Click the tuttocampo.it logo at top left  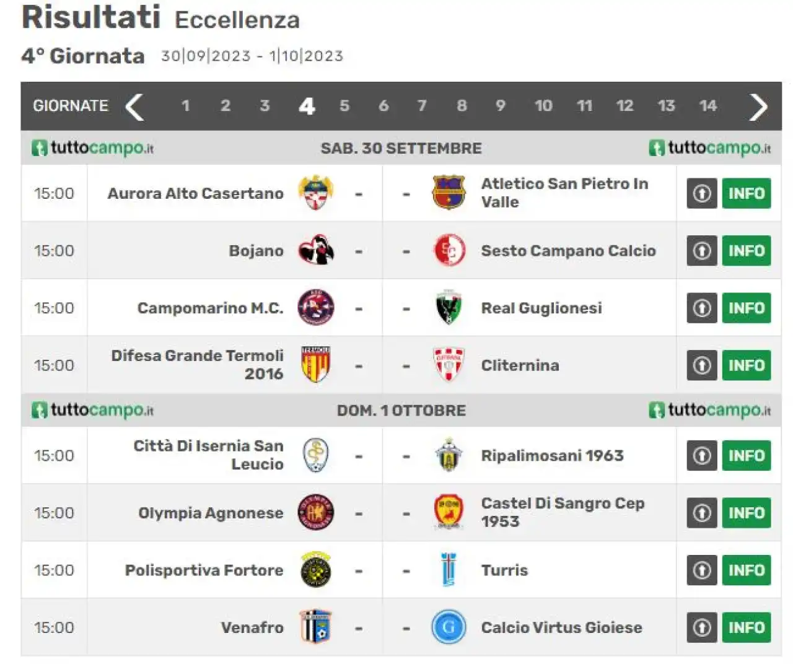pyautogui.click(x=93, y=148)
